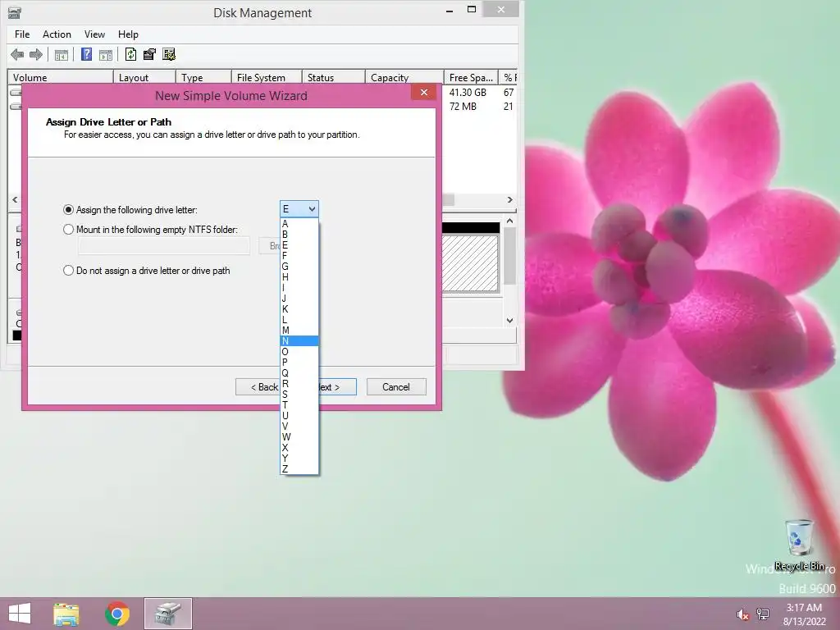Click the green Refresh toolbar icon
Viewport: 840px width, 630px height.
(x=130, y=54)
